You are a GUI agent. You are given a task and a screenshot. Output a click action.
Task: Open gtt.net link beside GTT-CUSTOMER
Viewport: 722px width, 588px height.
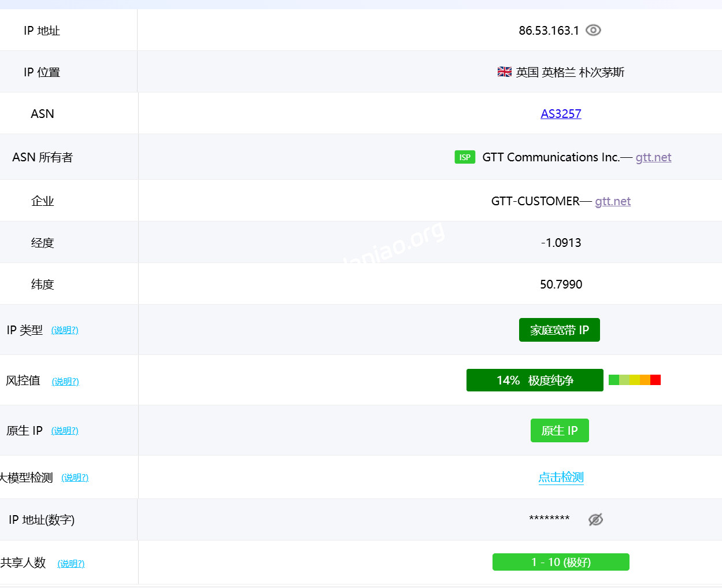612,201
